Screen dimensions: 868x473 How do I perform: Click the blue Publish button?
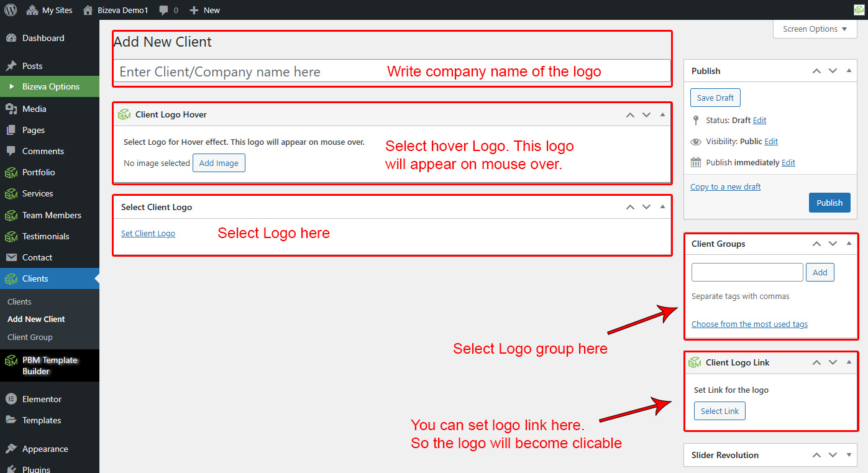(x=829, y=203)
